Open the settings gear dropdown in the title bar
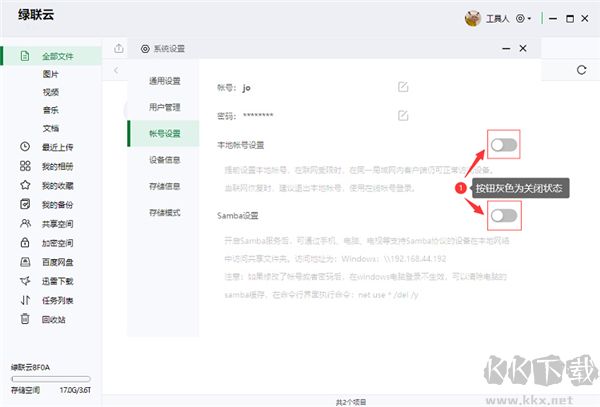 tap(523, 18)
